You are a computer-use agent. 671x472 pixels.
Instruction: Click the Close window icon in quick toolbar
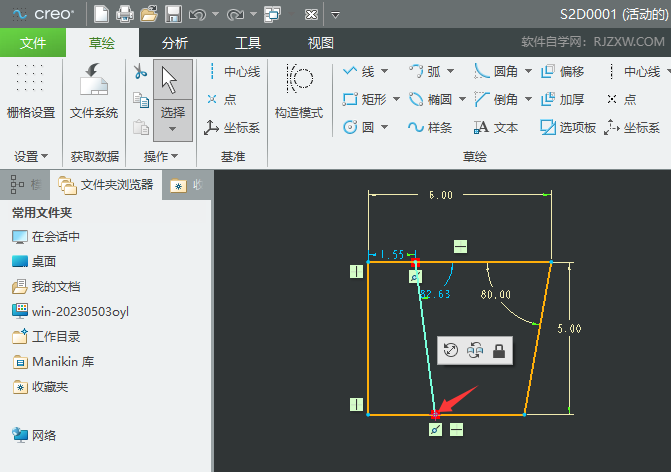coord(311,15)
